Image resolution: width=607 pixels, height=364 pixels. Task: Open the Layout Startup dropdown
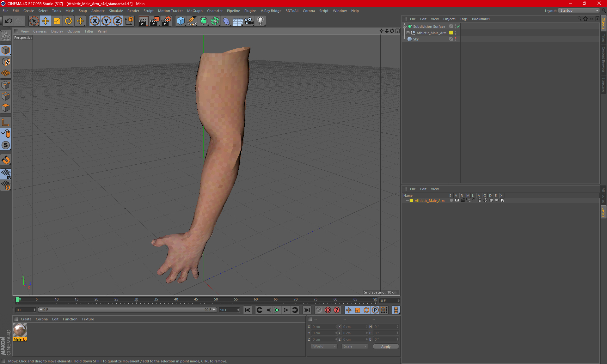click(579, 10)
